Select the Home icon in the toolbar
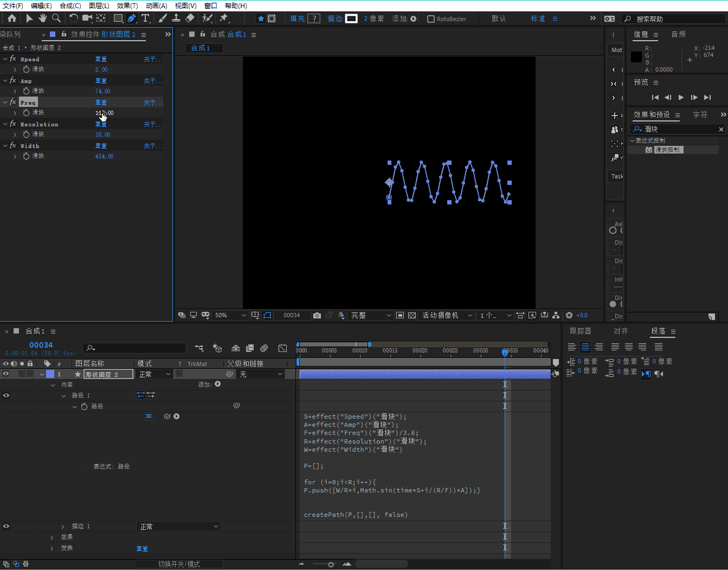Screen dimensions: 728x570 click(12, 18)
